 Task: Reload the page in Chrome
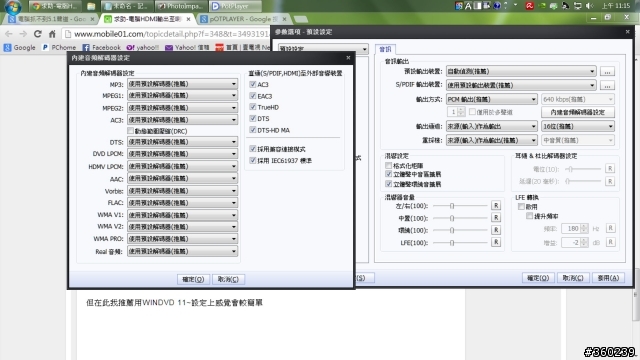[x=38, y=34]
